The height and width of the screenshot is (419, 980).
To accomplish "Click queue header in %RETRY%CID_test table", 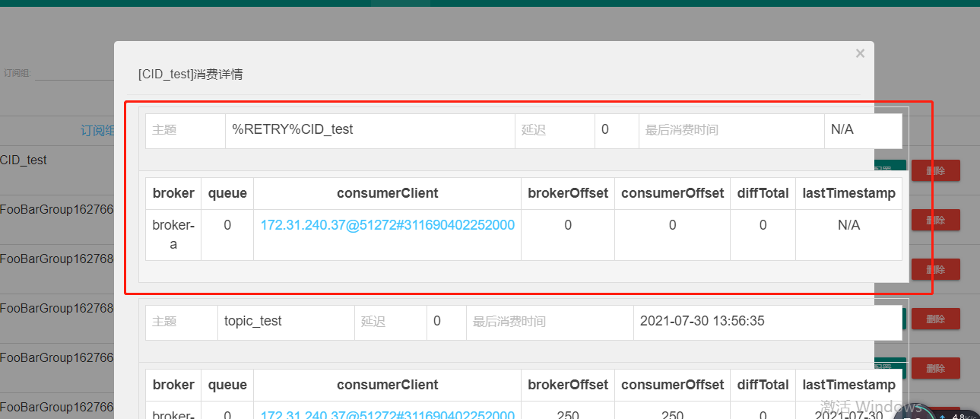I will point(227,193).
